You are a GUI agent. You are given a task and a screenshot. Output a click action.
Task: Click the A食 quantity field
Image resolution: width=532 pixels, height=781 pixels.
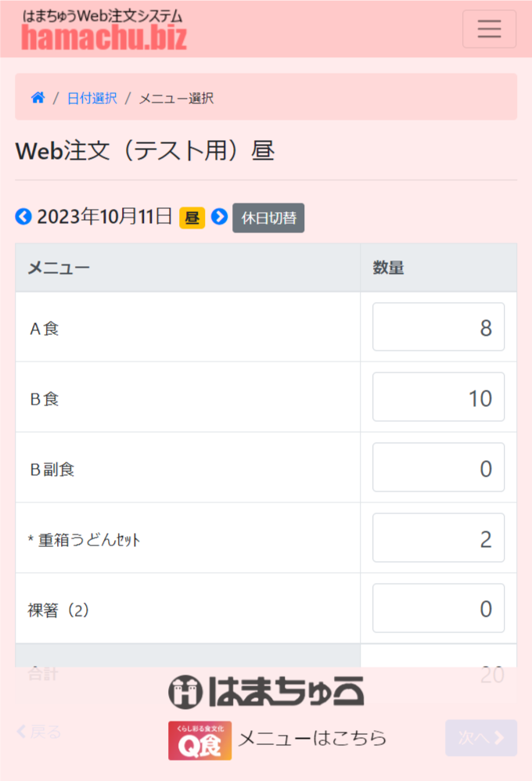(x=438, y=327)
